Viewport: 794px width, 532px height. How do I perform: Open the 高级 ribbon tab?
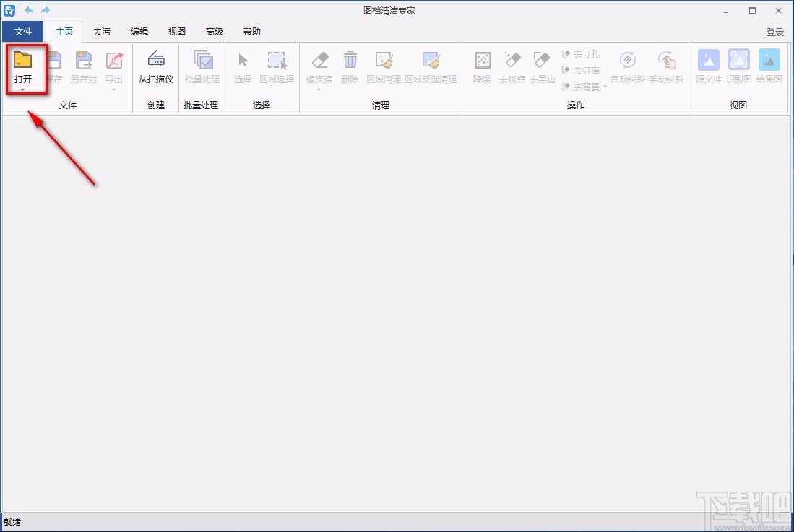coord(214,31)
